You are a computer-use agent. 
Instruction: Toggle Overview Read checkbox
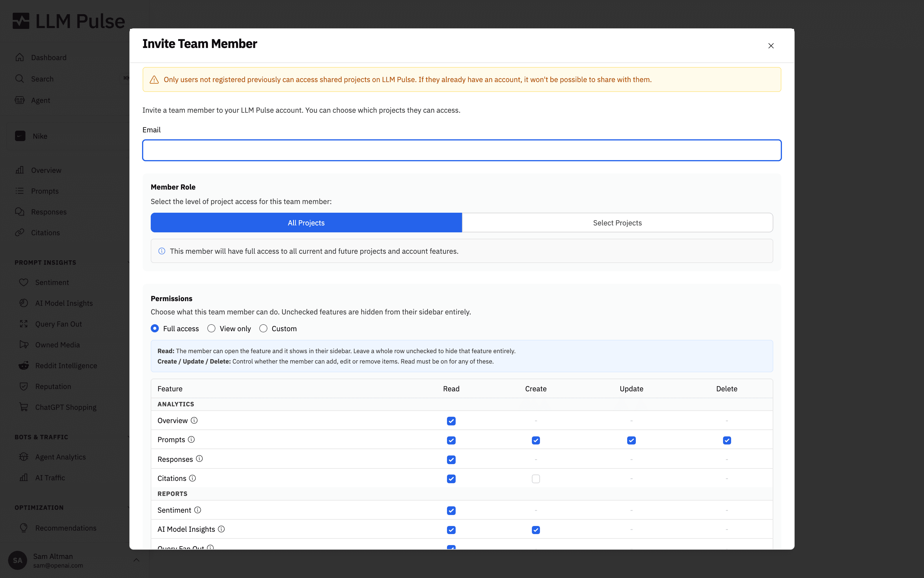point(451,421)
